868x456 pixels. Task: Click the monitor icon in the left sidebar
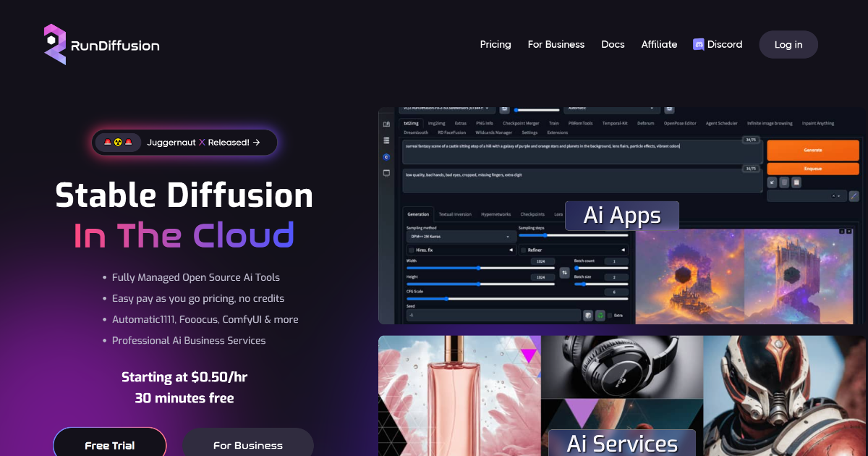pos(386,172)
